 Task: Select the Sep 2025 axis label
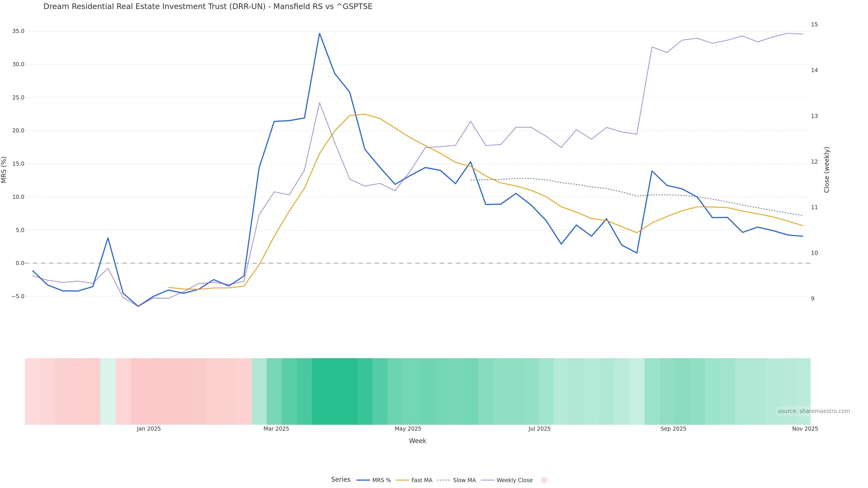click(673, 429)
